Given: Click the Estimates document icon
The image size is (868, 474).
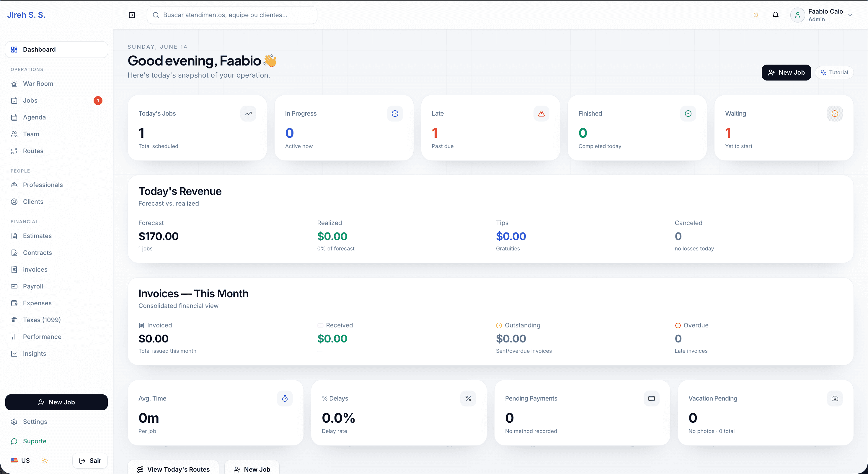Looking at the screenshot, I should click(14, 236).
